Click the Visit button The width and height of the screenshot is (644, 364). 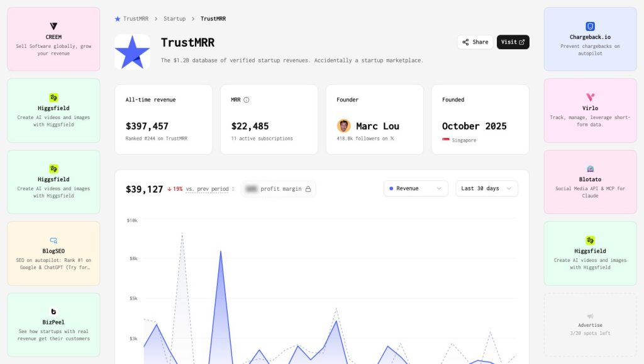coord(513,42)
